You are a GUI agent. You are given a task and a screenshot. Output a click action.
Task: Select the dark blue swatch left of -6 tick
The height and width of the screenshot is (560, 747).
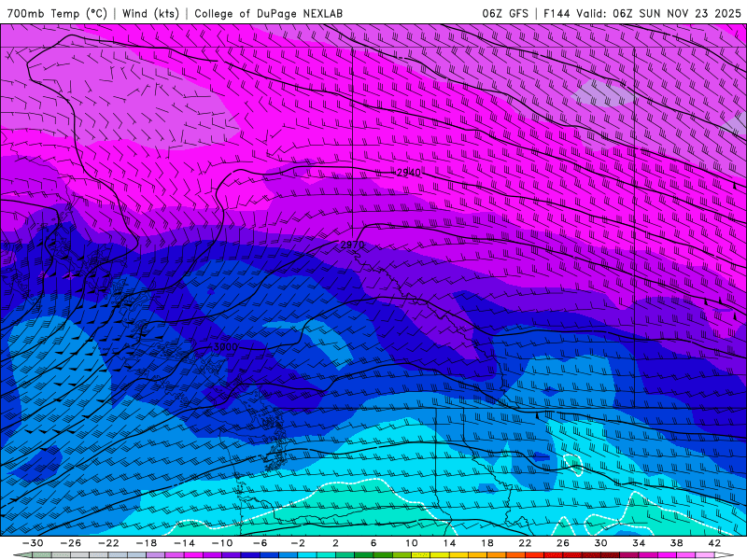250,554
